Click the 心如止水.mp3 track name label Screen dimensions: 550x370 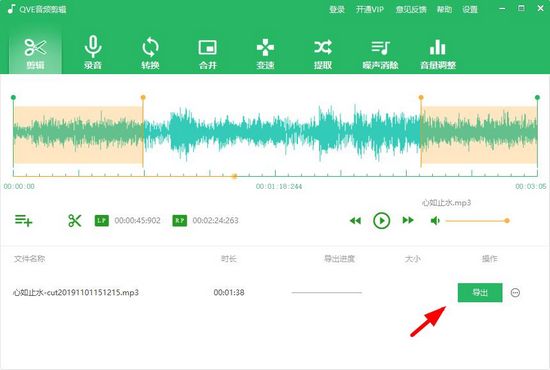pyautogui.click(x=447, y=203)
